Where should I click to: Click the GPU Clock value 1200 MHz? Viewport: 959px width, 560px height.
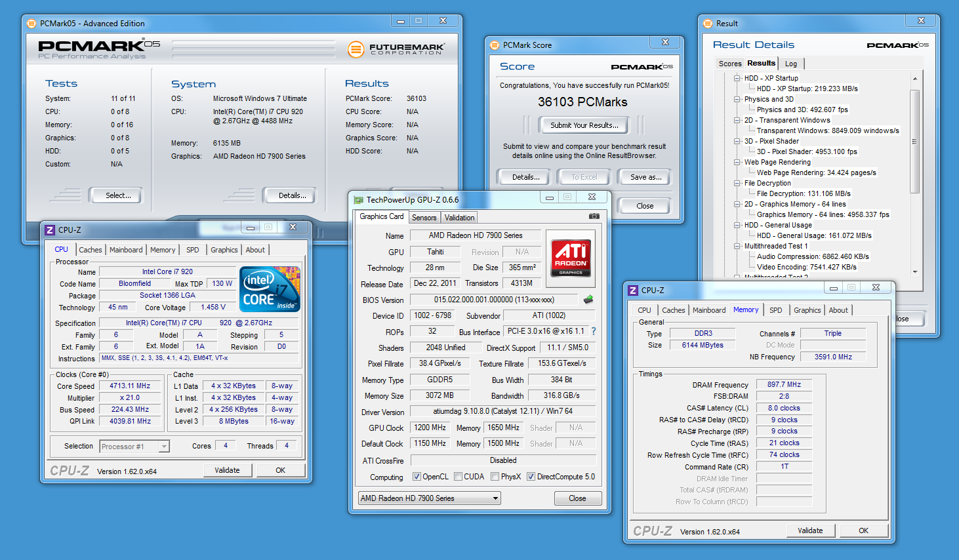click(x=430, y=428)
